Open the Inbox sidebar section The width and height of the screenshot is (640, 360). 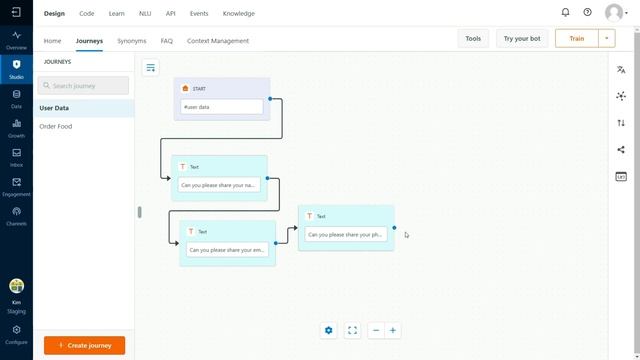pos(16,158)
